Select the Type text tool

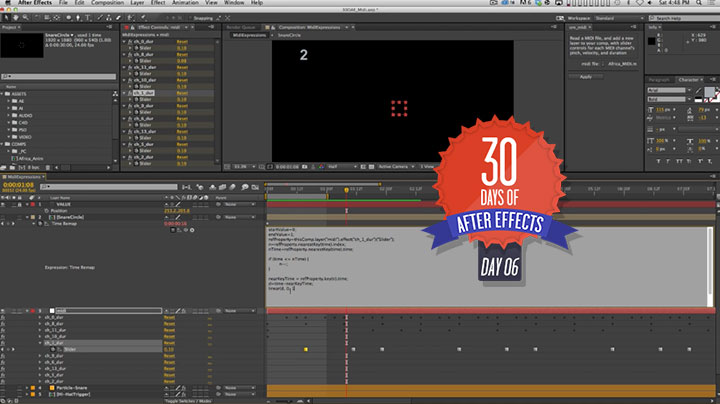click(x=88, y=17)
